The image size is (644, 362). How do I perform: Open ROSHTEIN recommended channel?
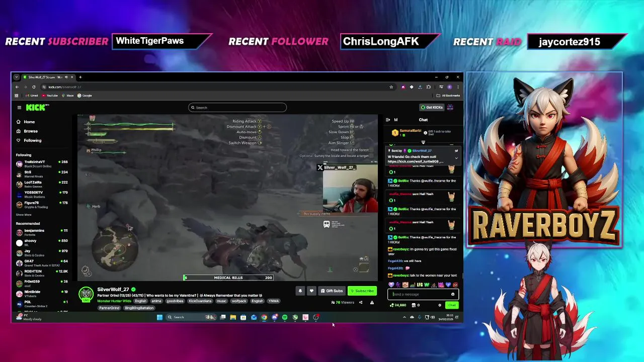pos(43,273)
